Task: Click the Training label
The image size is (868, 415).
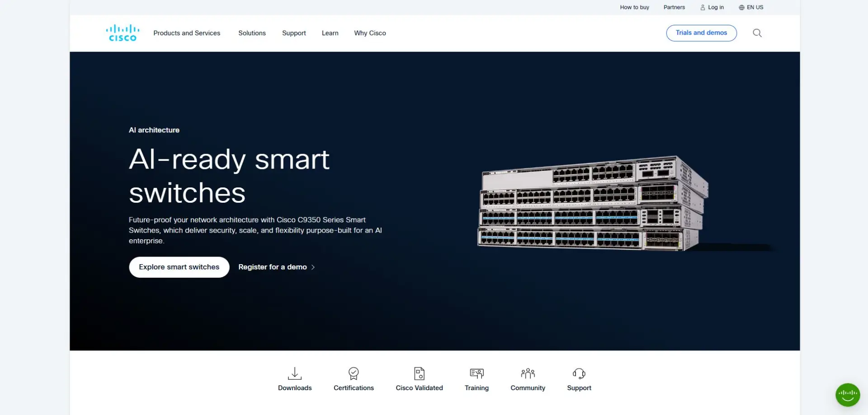Action: (477, 388)
